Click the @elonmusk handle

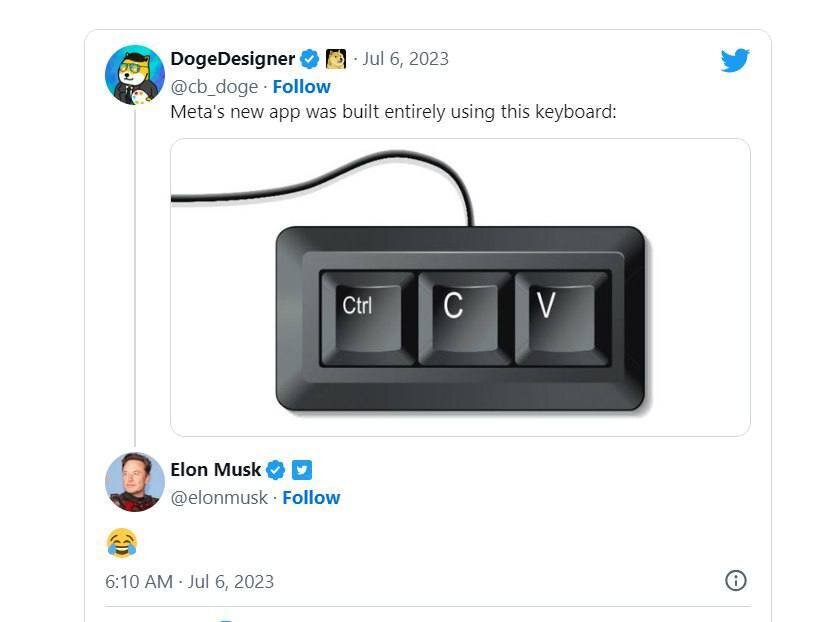pos(219,497)
